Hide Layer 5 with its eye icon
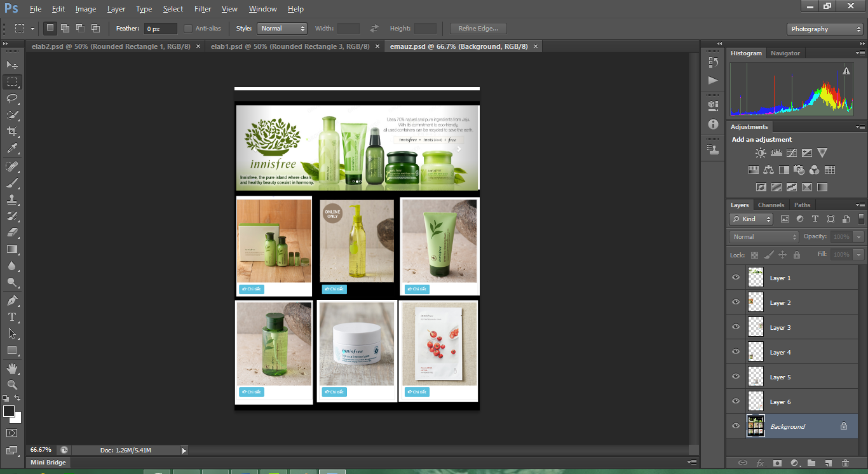 (736, 377)
